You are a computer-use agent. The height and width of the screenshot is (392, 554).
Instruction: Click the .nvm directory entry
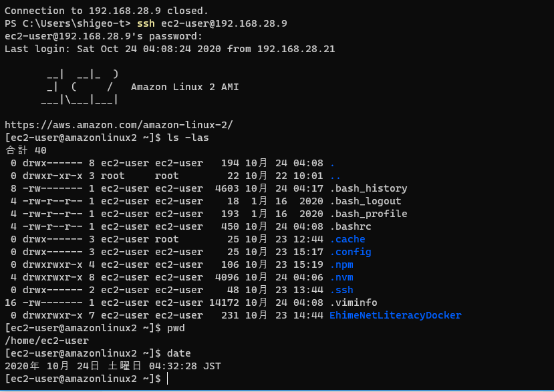[341, 277]
